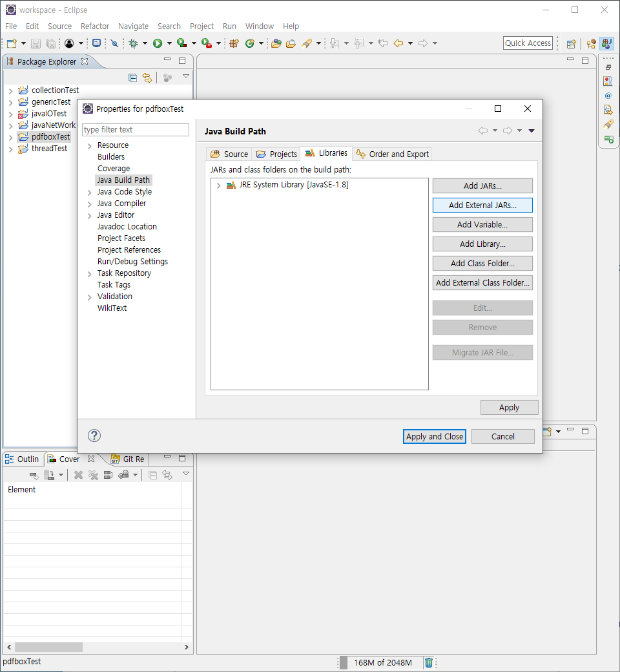Viewport: 620px width, 672px height.
Task: Click the Quick Access search box
Action: point(528,43)
